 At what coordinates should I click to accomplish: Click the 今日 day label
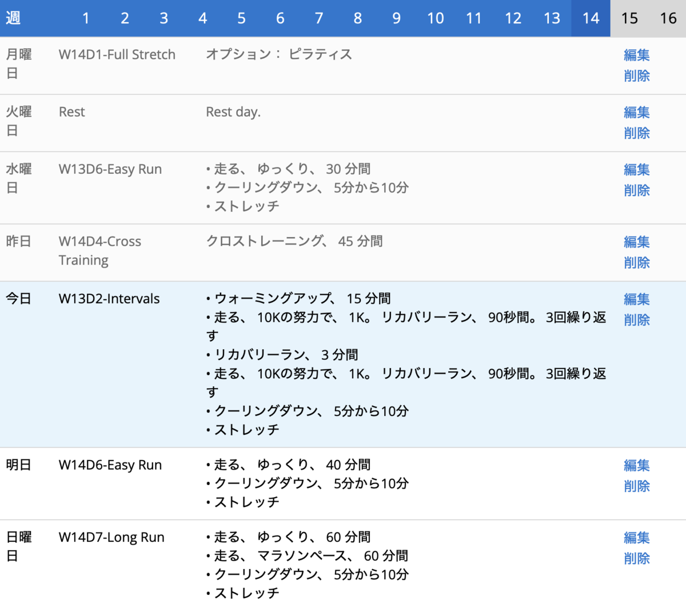(x=18, y=298)
